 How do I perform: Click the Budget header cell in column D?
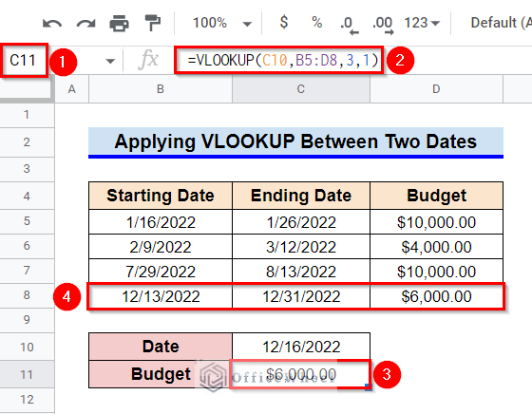[x=436, y=196]
